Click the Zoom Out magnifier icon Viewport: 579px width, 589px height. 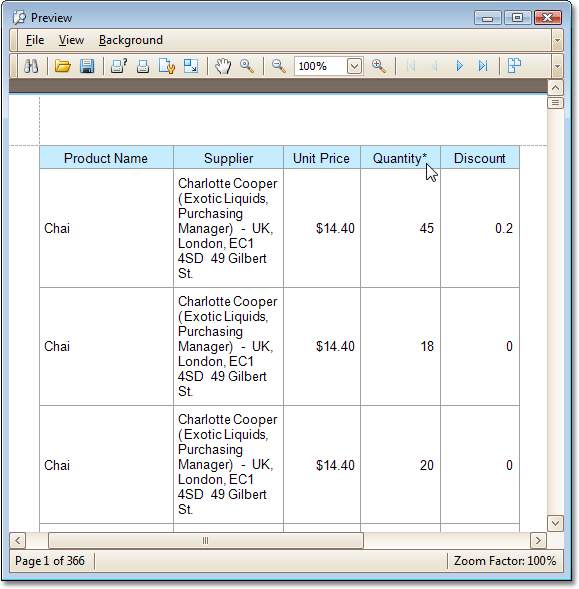click(279, 66)
